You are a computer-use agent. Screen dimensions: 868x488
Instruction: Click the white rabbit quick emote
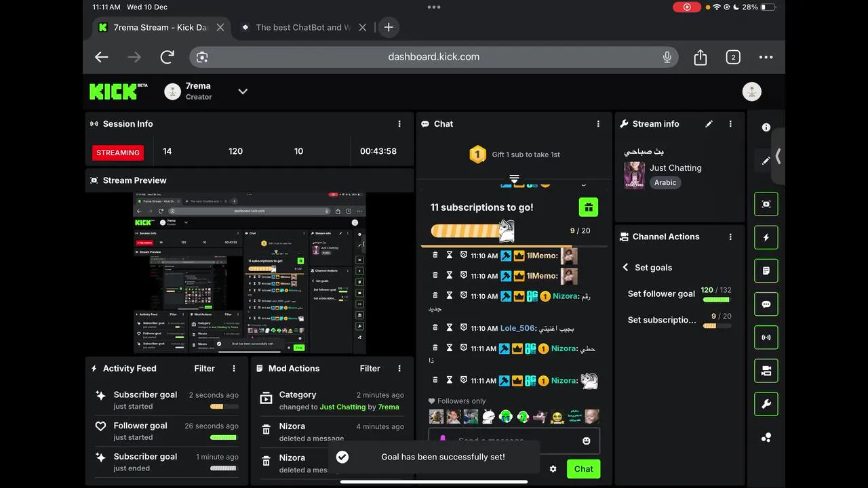click(488, 417)
